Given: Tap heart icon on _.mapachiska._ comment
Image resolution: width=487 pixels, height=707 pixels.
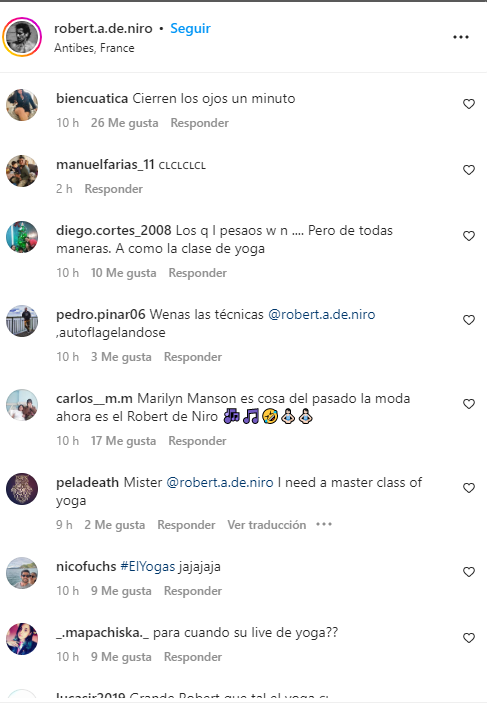Looking at the screenshot, I should (469, 638).
